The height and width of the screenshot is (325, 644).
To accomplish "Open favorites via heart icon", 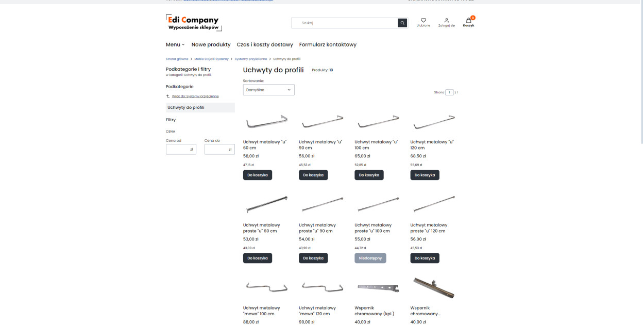I will [423, 20].
